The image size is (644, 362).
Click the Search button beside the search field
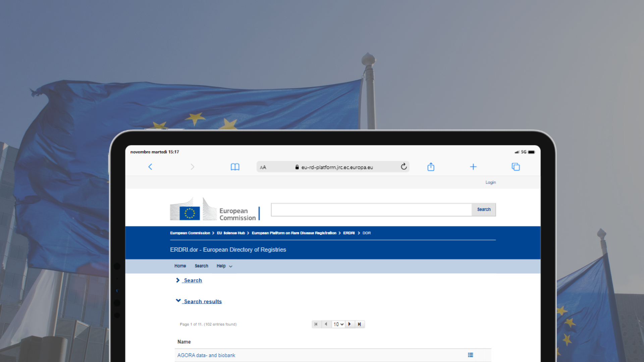click(484, 209)
